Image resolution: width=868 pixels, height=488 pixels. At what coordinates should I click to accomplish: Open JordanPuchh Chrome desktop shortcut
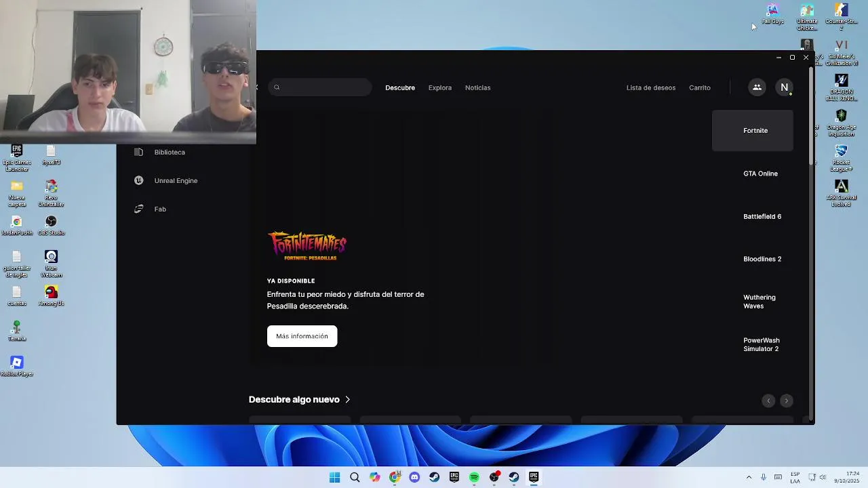[x=17, y=226]
